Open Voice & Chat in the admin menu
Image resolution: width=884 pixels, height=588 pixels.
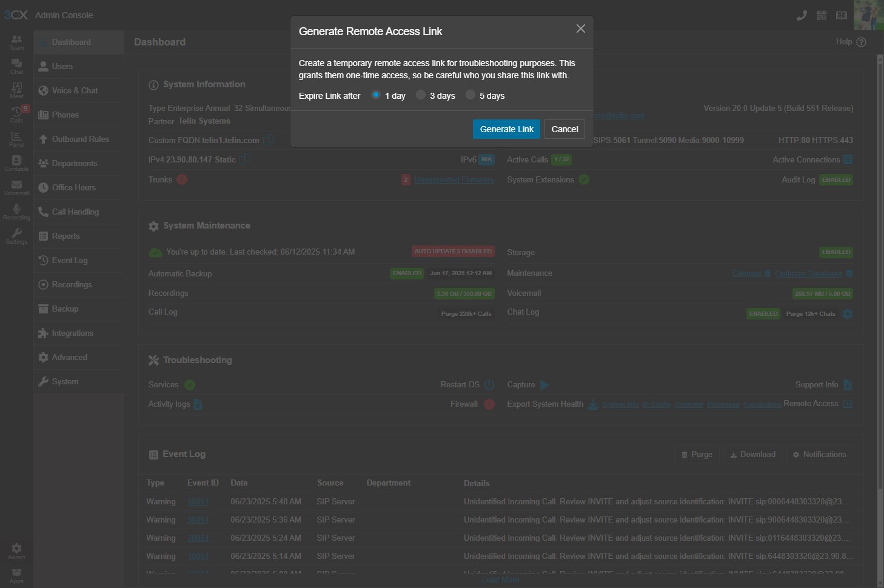pyautogui.click(x=79, y=90)
